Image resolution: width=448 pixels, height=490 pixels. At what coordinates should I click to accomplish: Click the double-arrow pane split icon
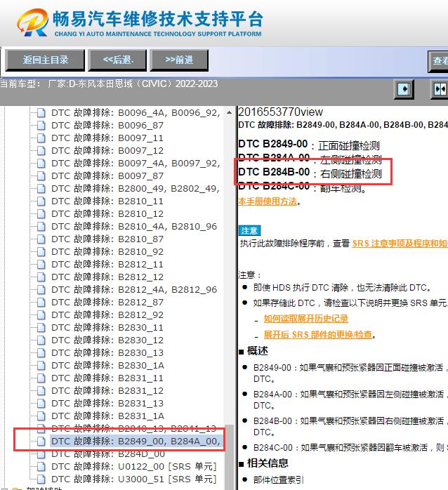click(440, 89)
